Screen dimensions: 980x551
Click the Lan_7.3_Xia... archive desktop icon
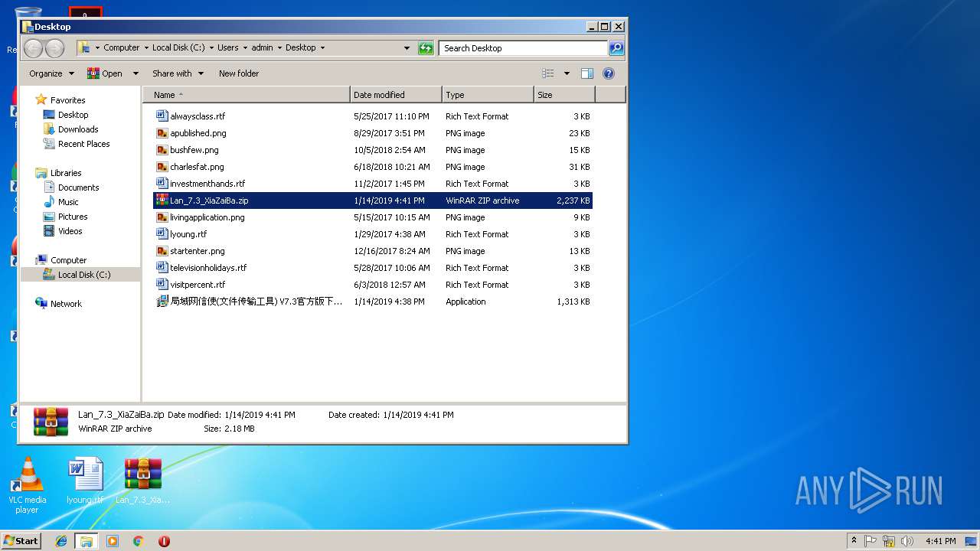[x=143, y=481]
